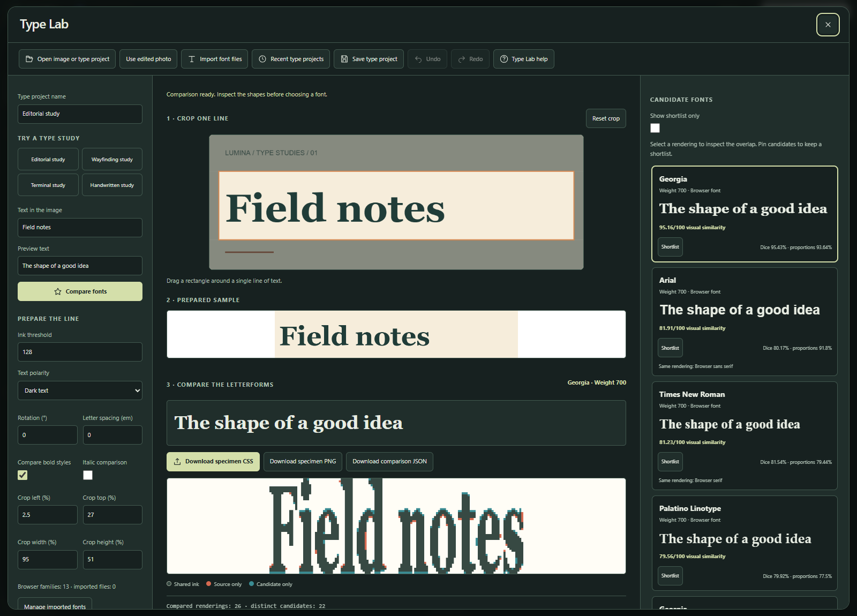
Task: Load the Editorial study preset
Action: tap(48, 159)
